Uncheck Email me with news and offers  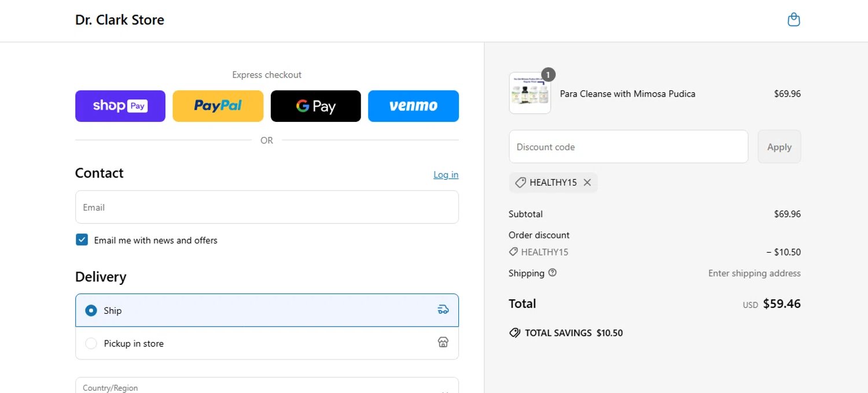[82, 240]
